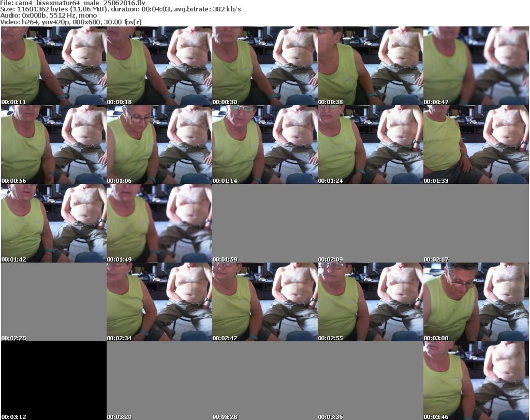The height and width of the screenshot is (420, 530).
Task: Select the thumbnail timestamped 00:03:46
Action: point(476,381)
